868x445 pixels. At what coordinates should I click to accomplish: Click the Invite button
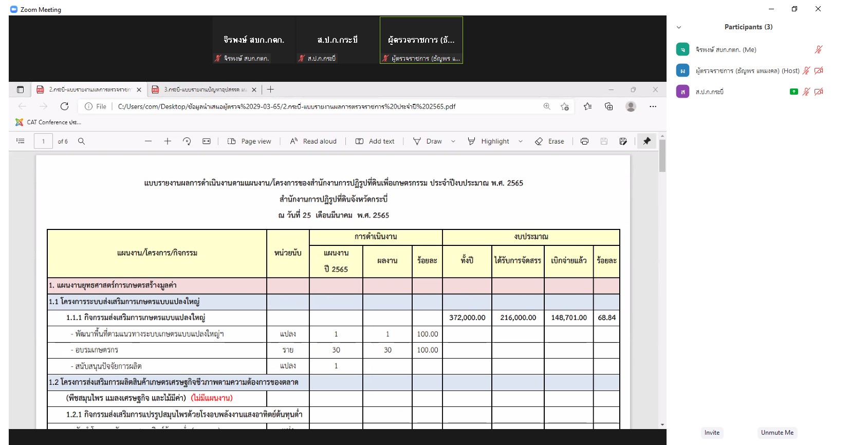click(x=712, y=433)
